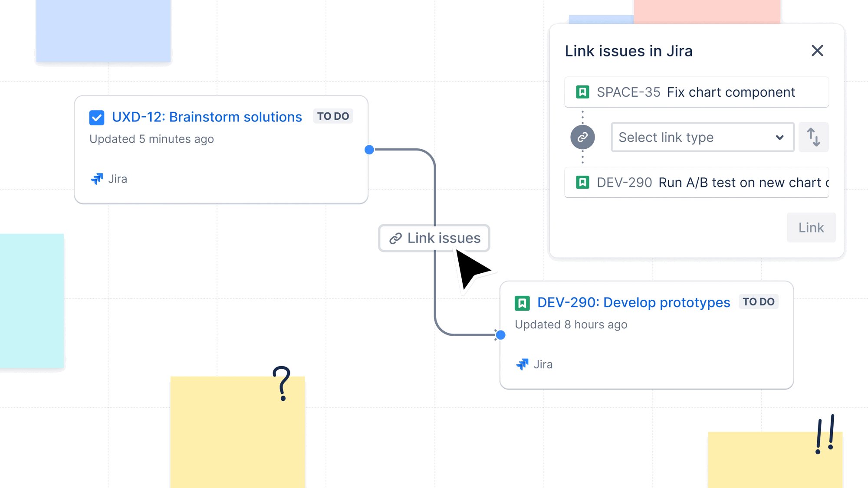
Task: Click the TO DO status on the Develop prototypes card
Action: pyautogui.click(x=758, y=302)
